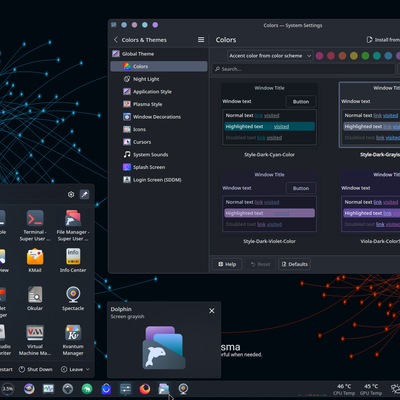Pick the yellow accent color swatch
400x400 pixels.
click(354, 56)
